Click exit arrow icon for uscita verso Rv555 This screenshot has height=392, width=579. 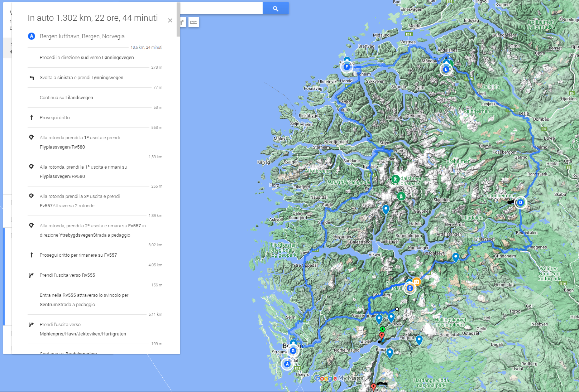(32, 275)
